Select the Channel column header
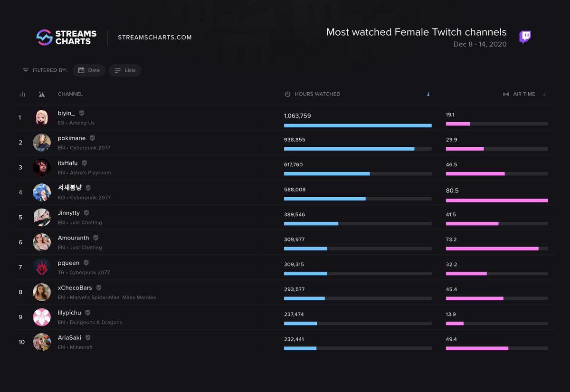Viewport: 570px width, 392px height. 70,94
